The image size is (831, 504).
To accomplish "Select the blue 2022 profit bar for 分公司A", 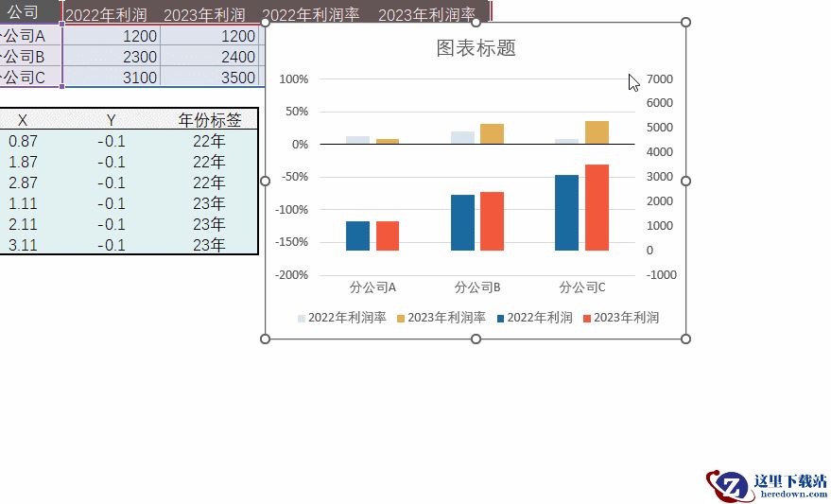I will (357, 235).
